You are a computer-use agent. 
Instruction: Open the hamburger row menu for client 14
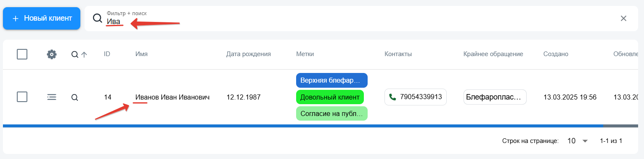pyautogui.click(x=52, y=97)
